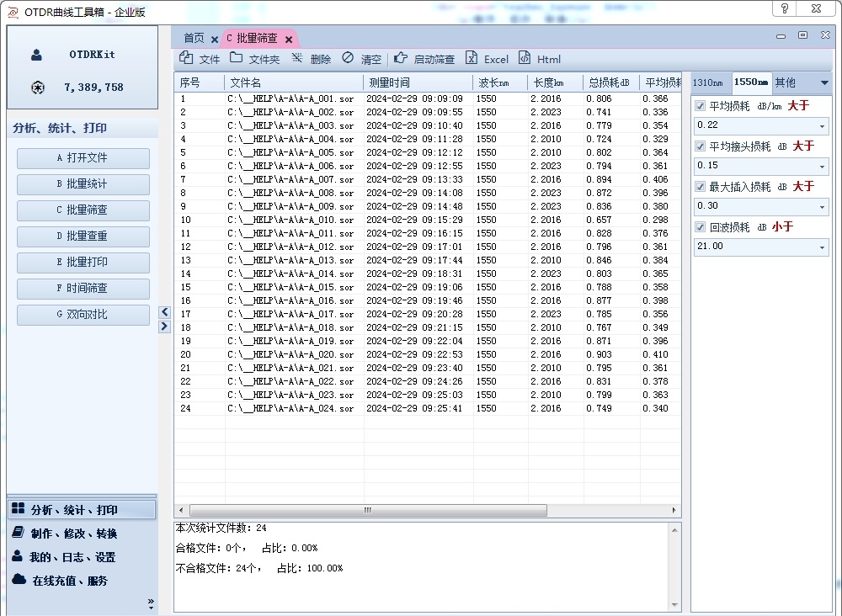Close the 批量筛查 tab
The height and width of the screenshot is (616, 842).
pos(289,40)
